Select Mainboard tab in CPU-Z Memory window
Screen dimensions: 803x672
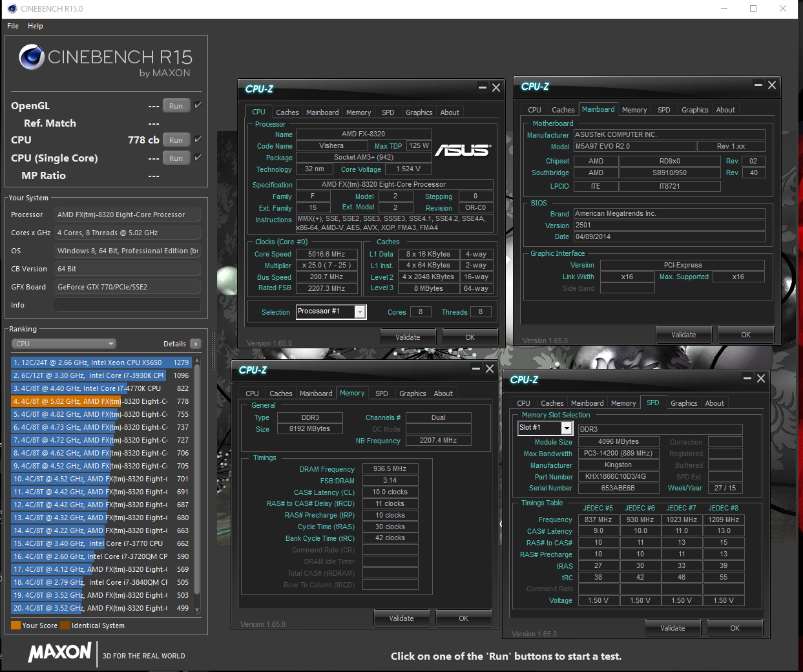tap(316, 394)
